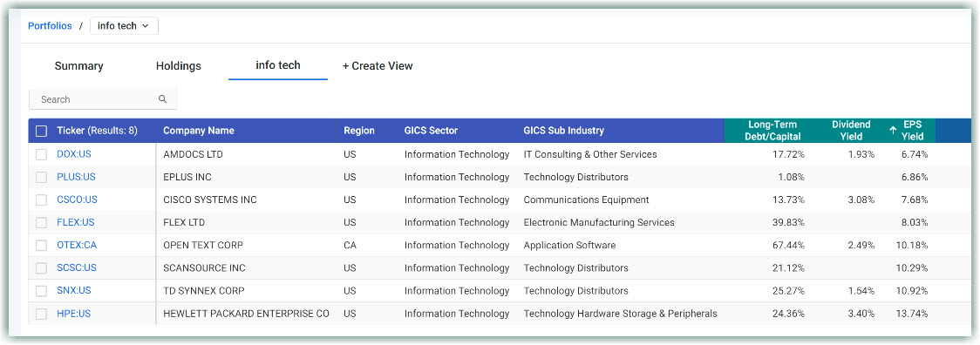Sort by Ticker column header
Viewport: 980px width, 345px height.
point(97,131)
